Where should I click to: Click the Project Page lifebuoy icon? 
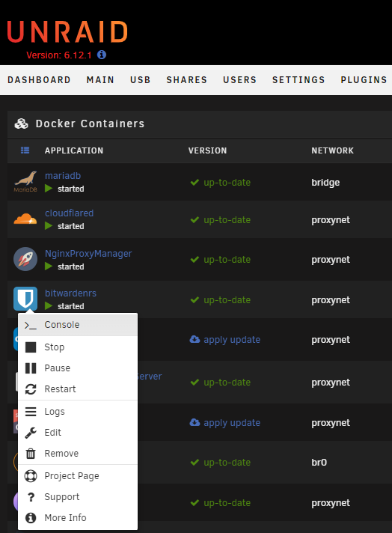click(x=31, y=476)
